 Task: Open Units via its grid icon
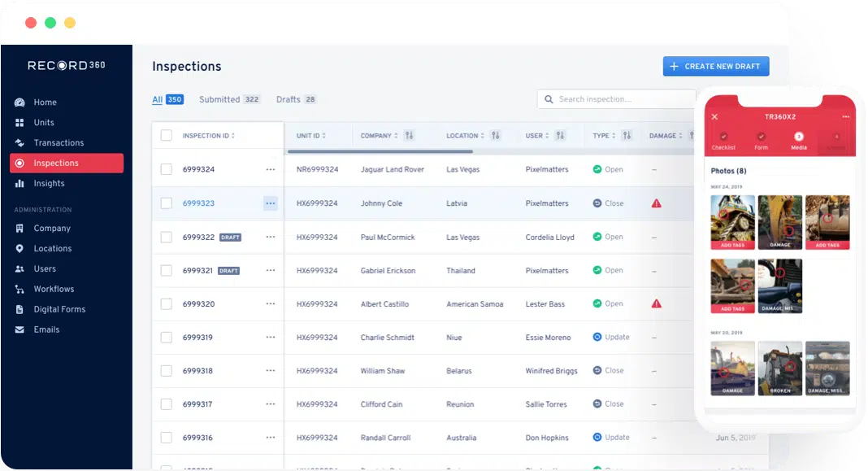(x=20, y=123)
